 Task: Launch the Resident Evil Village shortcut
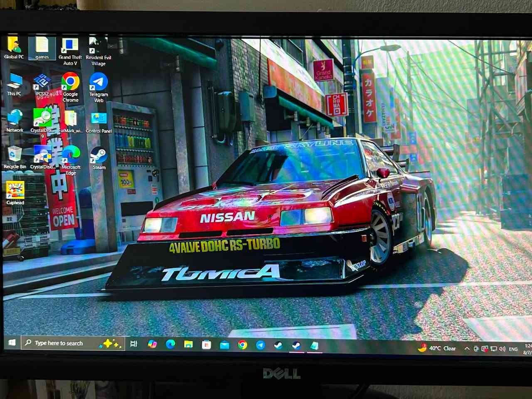(98, 52)
